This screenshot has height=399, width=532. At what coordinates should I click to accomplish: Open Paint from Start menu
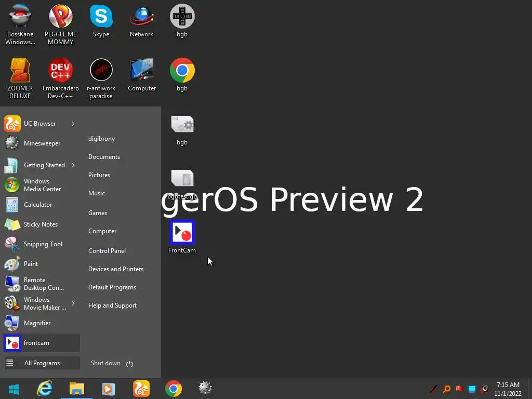coord(42,263)
